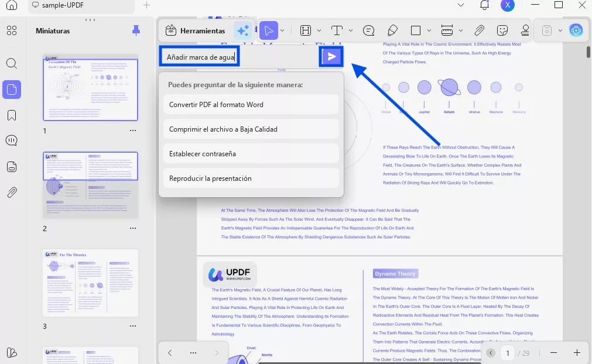The width and height of the screenshot is (592, 364).
Task: Select the thumbnails panel icon
Action: [12, 90]
